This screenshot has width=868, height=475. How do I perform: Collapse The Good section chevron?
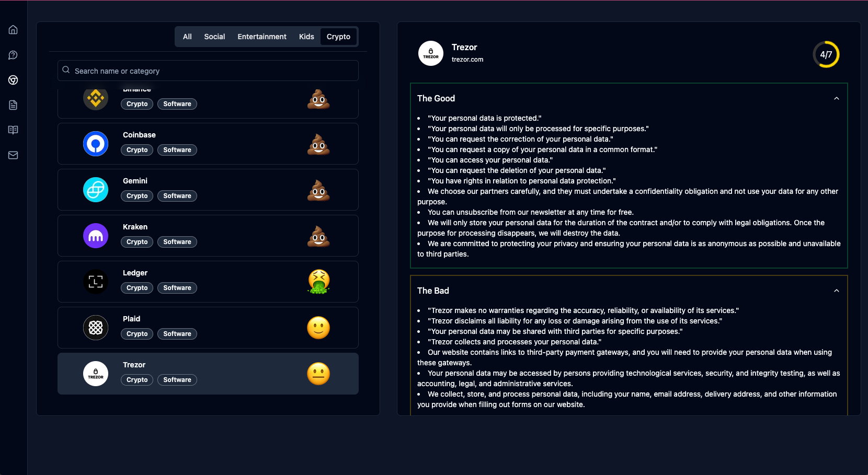coord(836,98)
